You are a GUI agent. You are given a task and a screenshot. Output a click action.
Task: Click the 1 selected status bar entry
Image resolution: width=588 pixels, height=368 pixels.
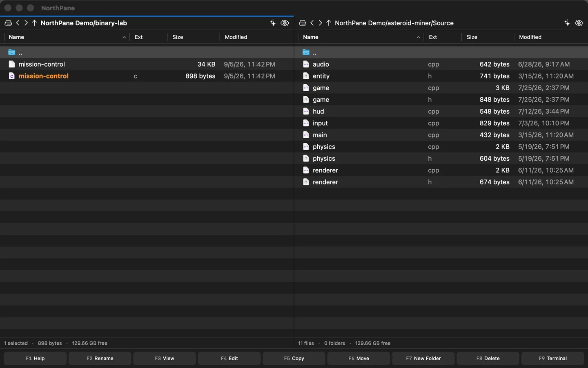[x=16, y=343]
